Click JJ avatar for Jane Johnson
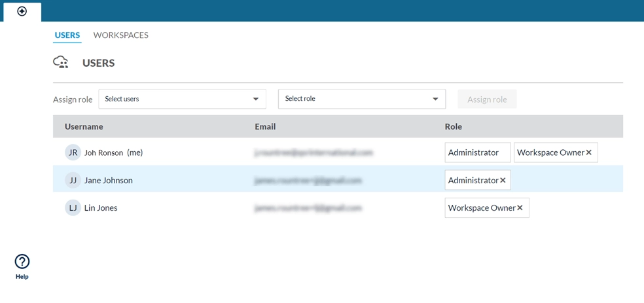 pos(73,180)
